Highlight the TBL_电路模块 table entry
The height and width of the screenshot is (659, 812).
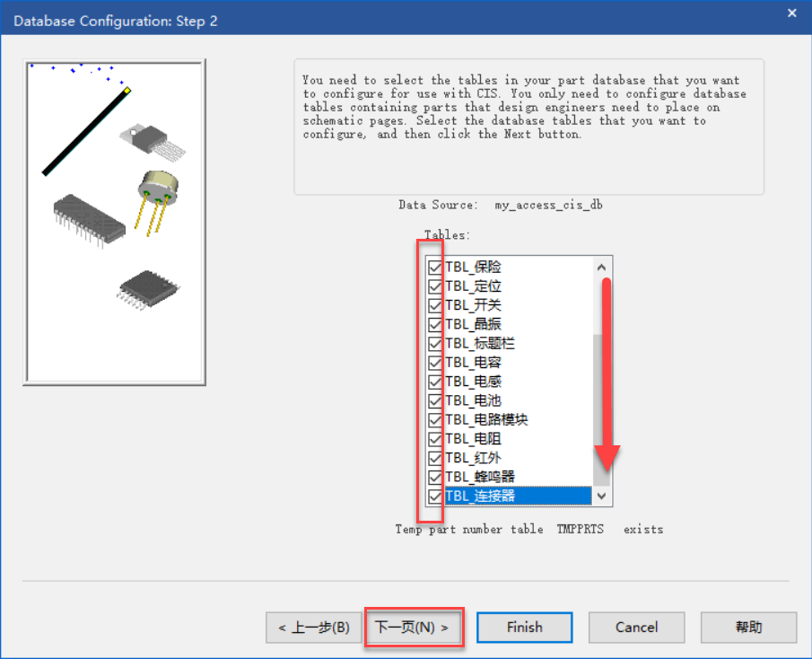tap(486, 420)
